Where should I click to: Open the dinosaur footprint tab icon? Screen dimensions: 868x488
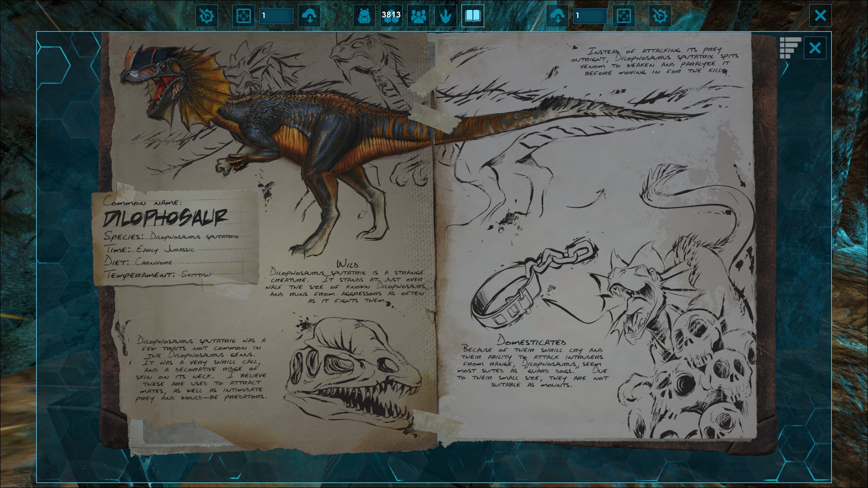click(446, 16)
